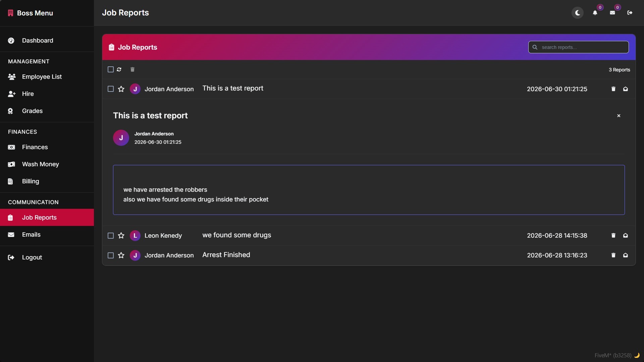
Task: Open the notifications bell icon
Action: pos(595,13)
